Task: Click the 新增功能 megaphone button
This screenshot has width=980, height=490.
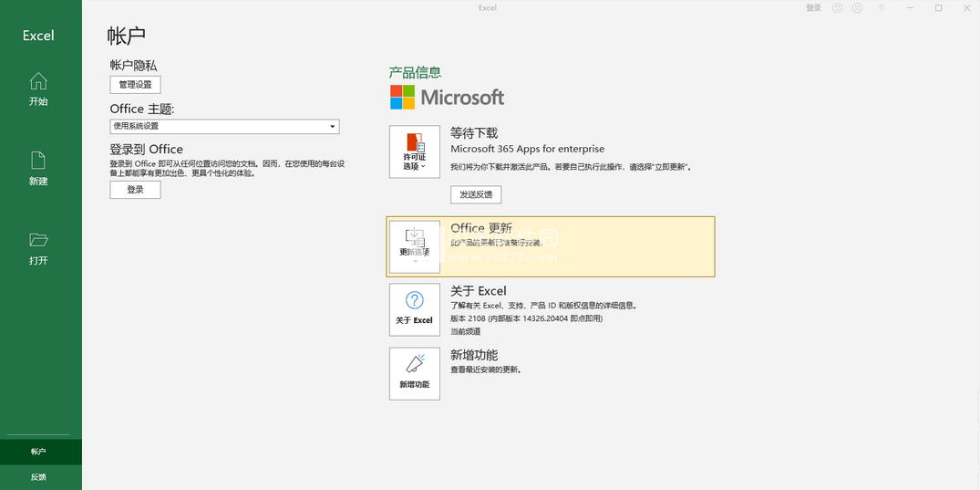Action: tap(415, 373)
